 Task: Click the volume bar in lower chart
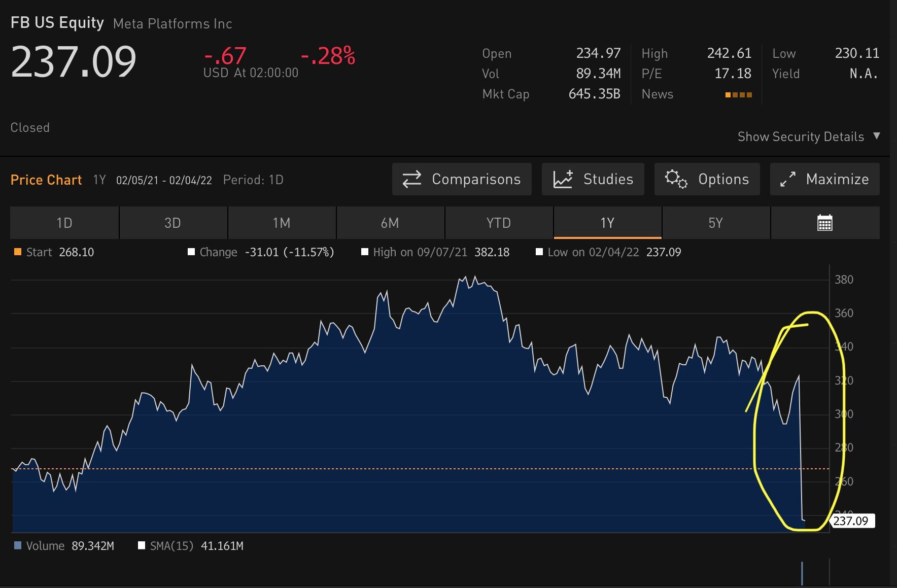pos(802,573)
